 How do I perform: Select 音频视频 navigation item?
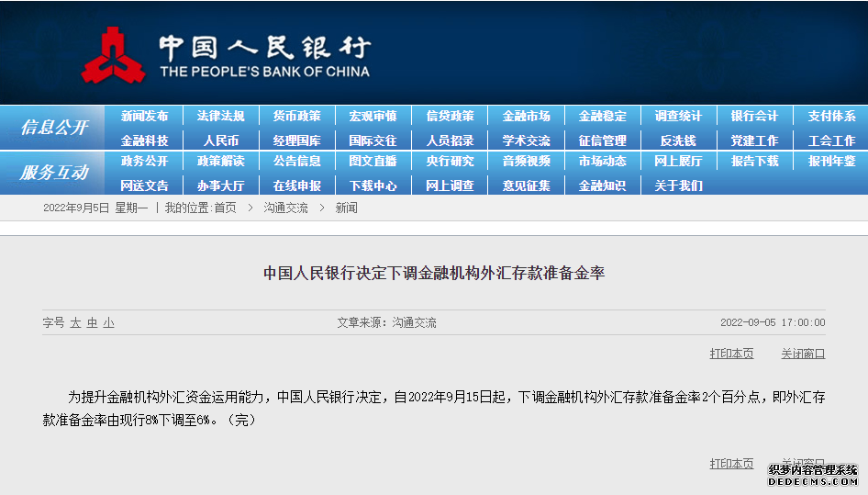click(526, 161)
